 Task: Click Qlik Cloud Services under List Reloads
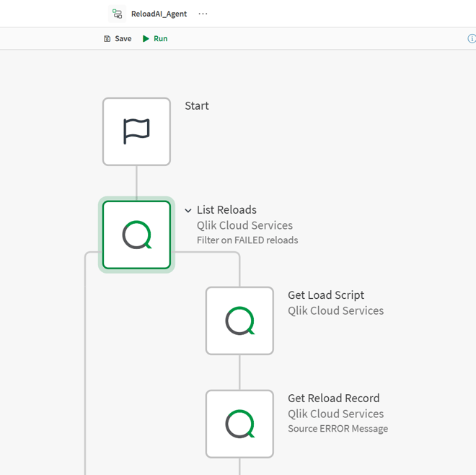tap(244, 225)
